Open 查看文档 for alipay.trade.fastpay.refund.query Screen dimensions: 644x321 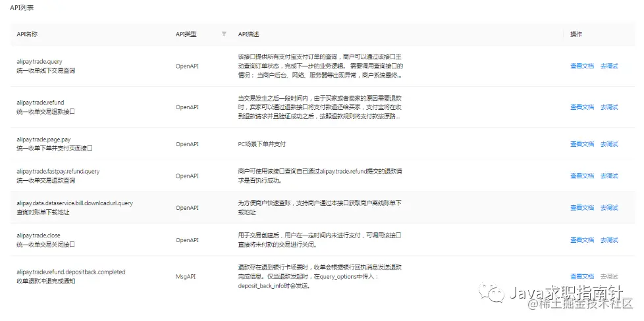click(x=582, y=176)
